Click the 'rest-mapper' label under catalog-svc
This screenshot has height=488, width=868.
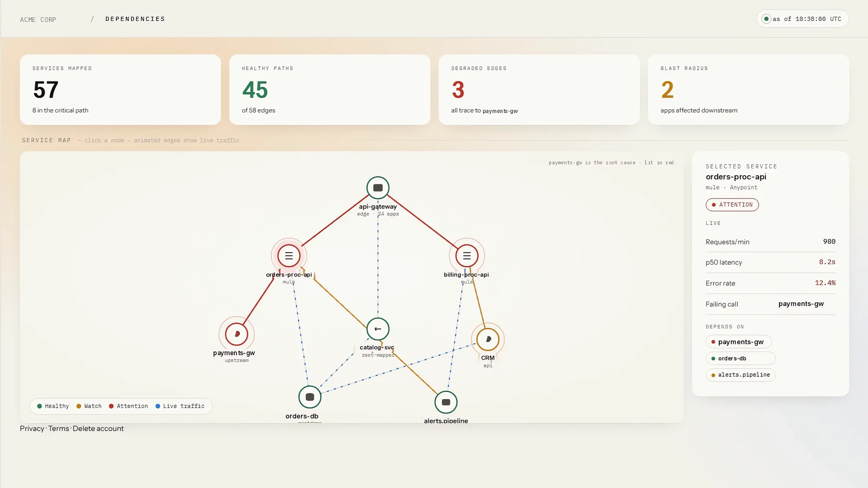(x=378, y=355)
